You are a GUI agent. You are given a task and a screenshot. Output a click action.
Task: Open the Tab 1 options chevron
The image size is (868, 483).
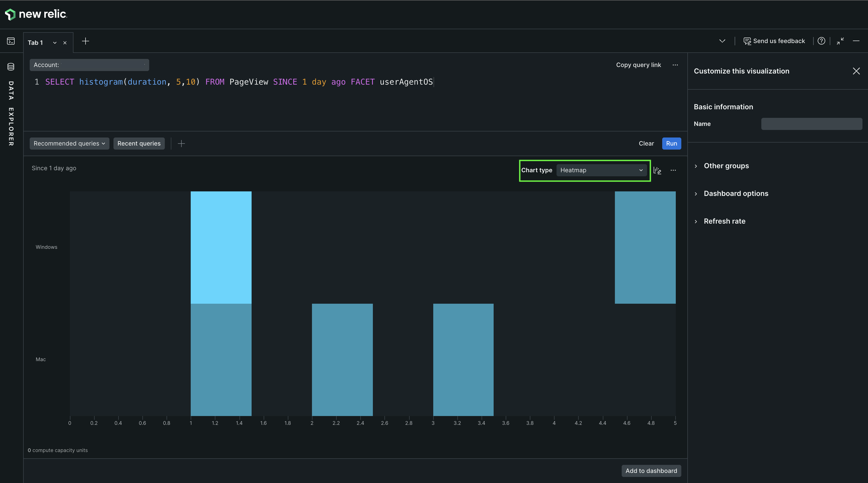click(55, 43)
